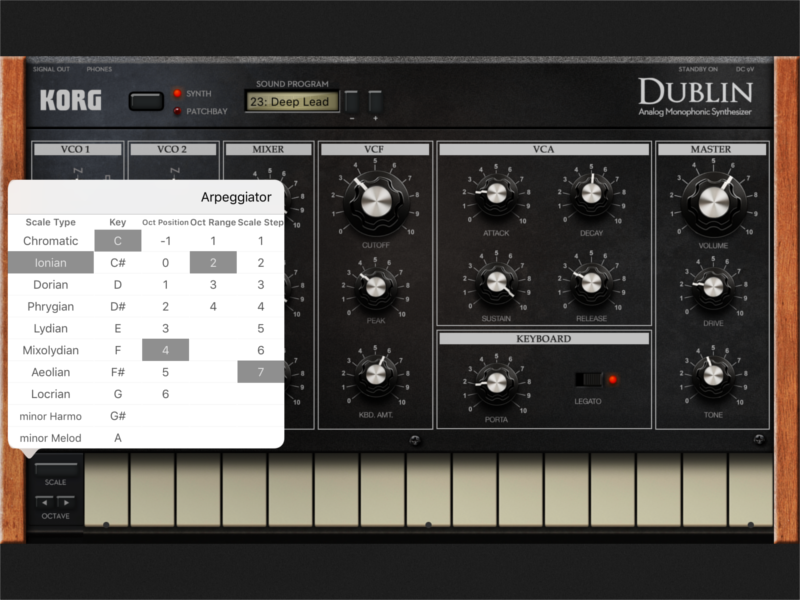
Task: Tap the synth/patchbay switch button beside the KORG logo
Action: pos(146,101)
